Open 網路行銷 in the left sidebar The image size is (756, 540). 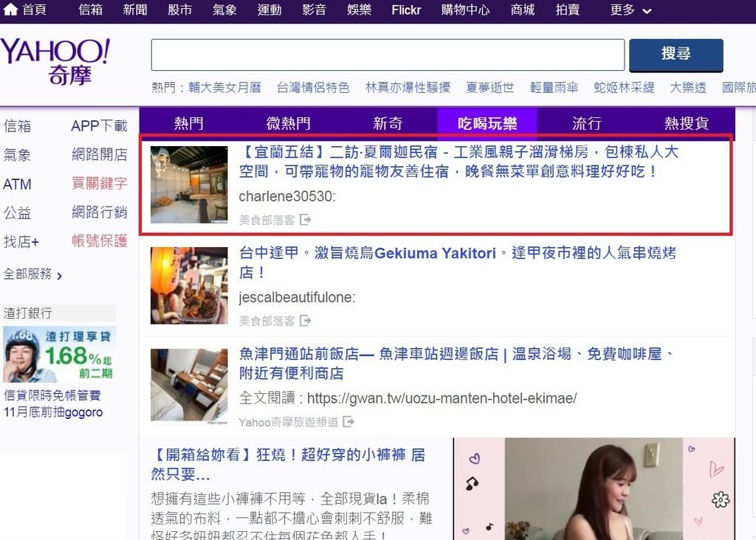tap(100, 212)
